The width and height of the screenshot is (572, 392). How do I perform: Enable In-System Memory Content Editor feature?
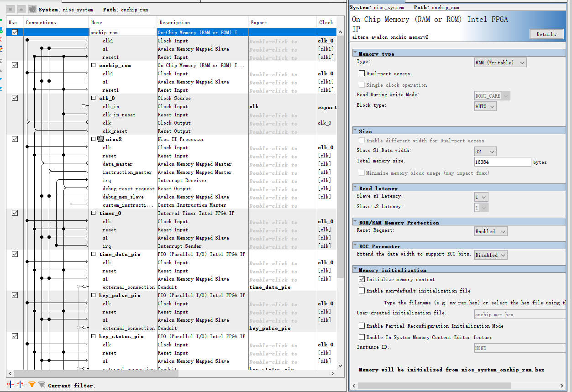362,337
